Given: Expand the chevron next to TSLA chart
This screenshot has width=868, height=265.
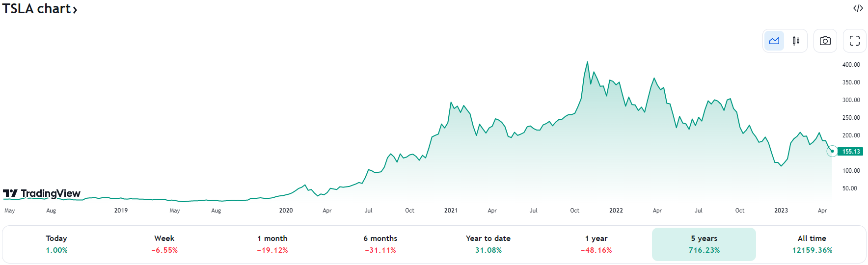Looking at the screenshot, I should (75, 10).
